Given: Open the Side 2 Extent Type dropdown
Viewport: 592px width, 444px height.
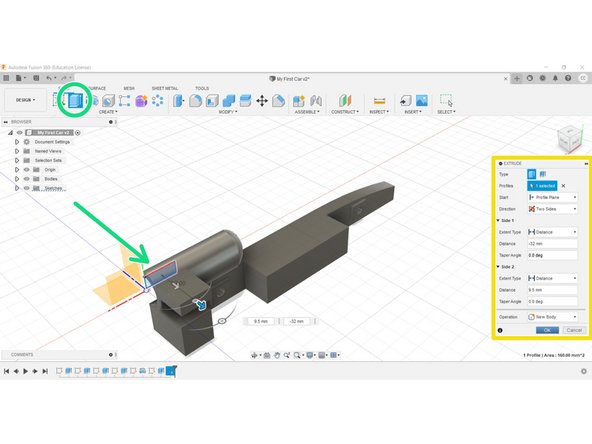Looking at the screenshot, I should [x=552, y=278].
